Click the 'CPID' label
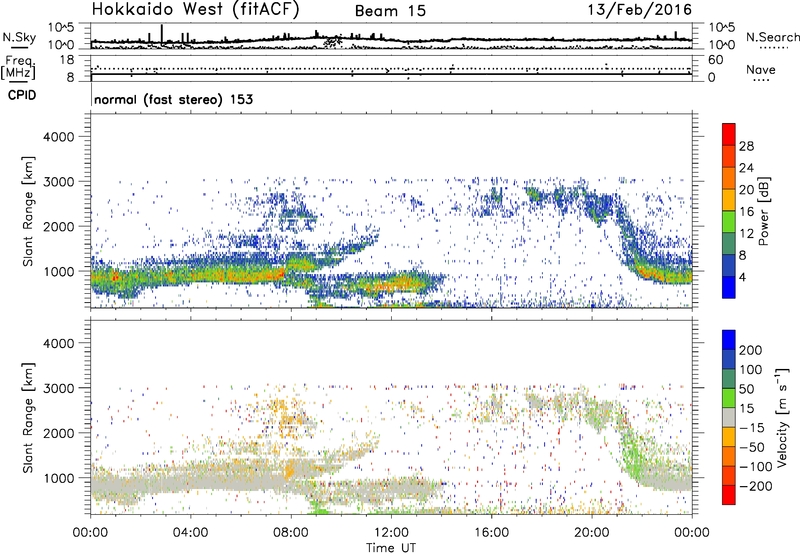Viewport: 800px width, 554px height. [x=22, y=95]
